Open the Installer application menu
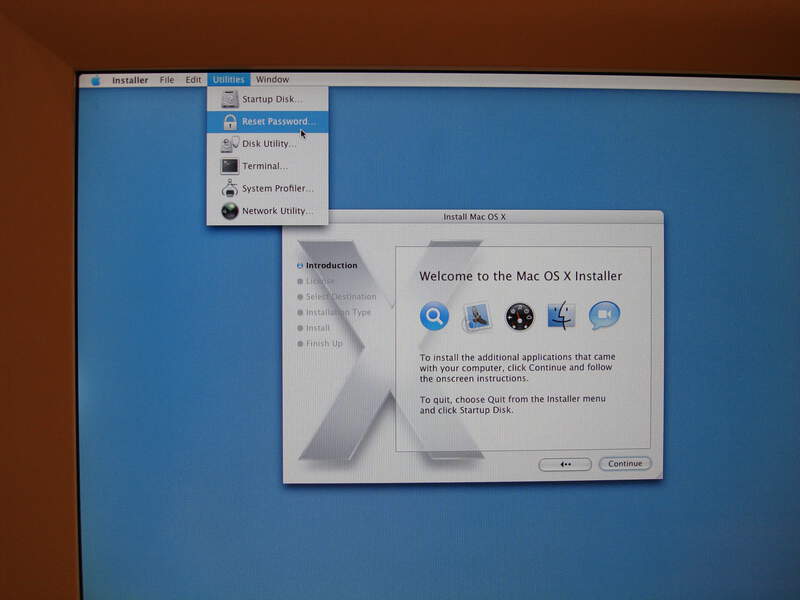 pyautogui.click(x=130, y=80)
